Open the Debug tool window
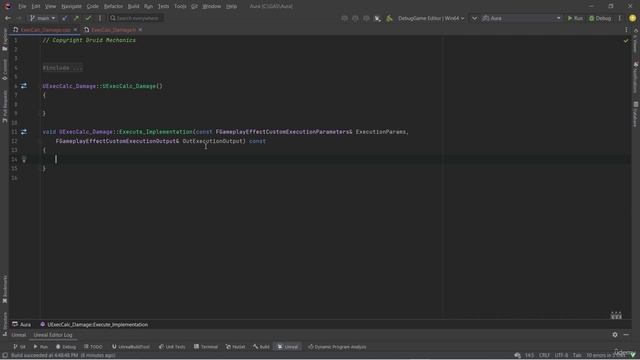Viewport: 640px width, 360px height. pyautogui.click(x=66, y=347)
